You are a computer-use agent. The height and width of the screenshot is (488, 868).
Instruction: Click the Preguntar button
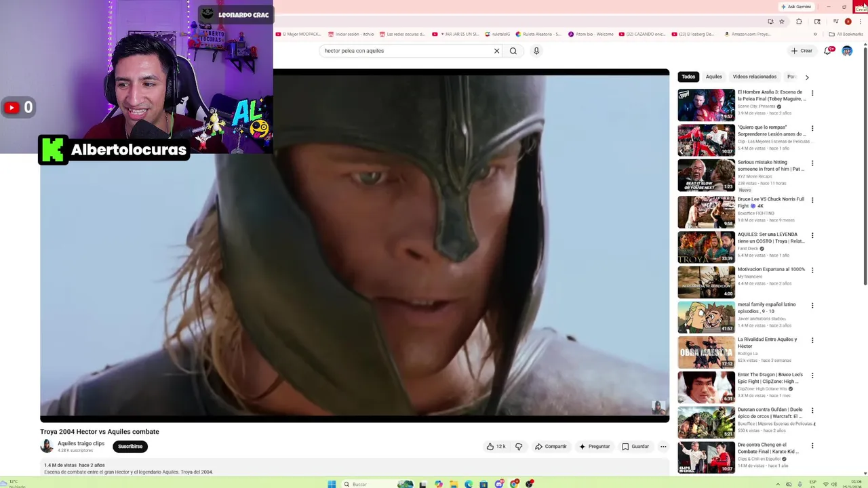pyautogui.click(x=594, y=447)
